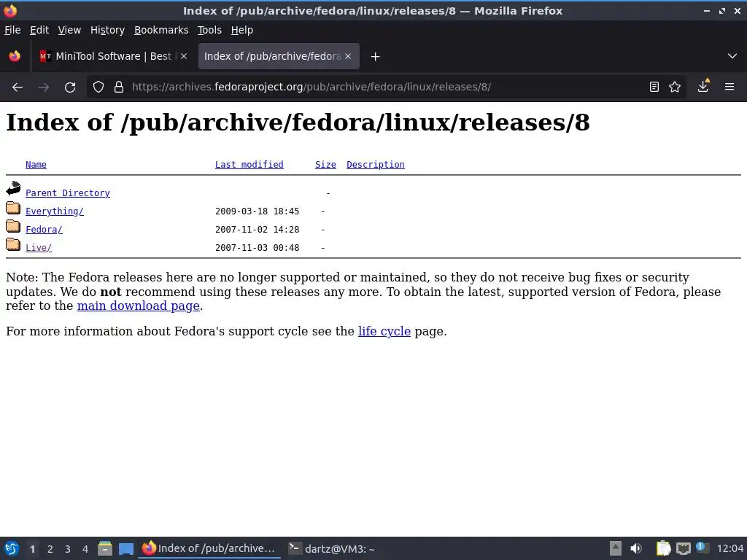
Task: Open the file manager taskbar icon
Action: [x=105, y=548]
